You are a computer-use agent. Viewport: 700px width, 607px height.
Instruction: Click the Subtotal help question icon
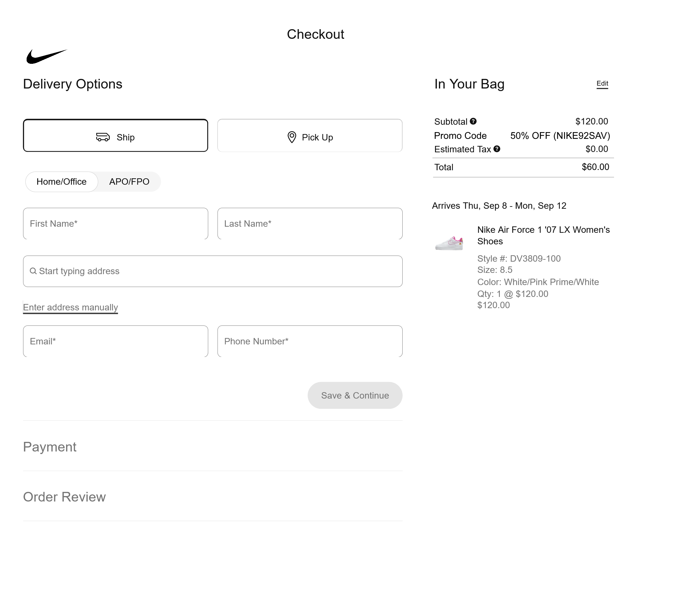point(473,121)
